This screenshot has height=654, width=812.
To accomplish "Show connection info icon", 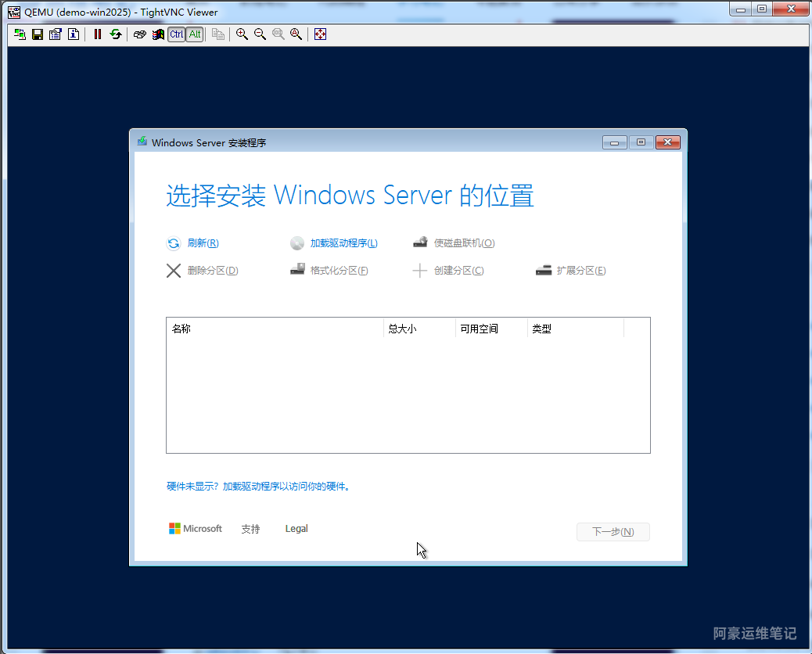I will coord(73,34).
